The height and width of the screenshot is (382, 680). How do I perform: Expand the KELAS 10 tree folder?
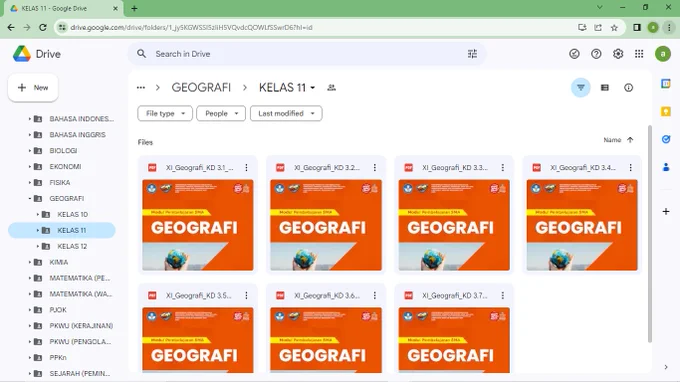[38, 214]
